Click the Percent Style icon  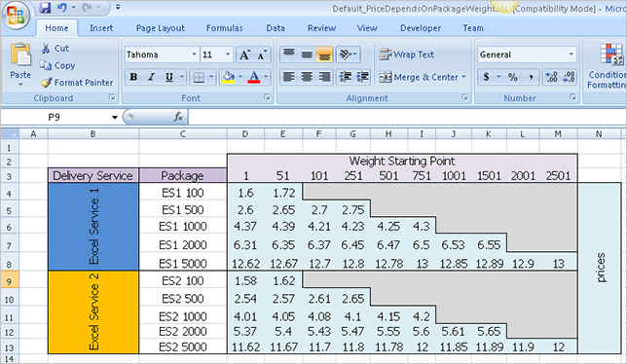click(513, 77)
